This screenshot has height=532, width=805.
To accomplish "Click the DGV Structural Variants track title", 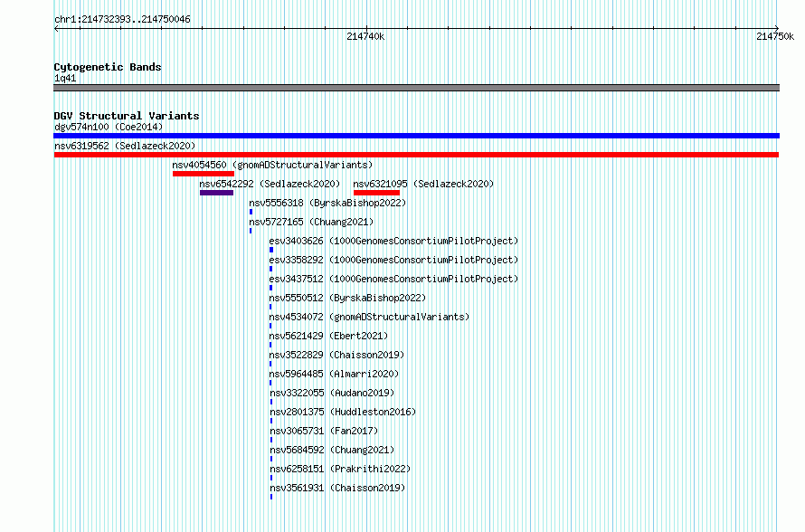I will tap(127, 116).
